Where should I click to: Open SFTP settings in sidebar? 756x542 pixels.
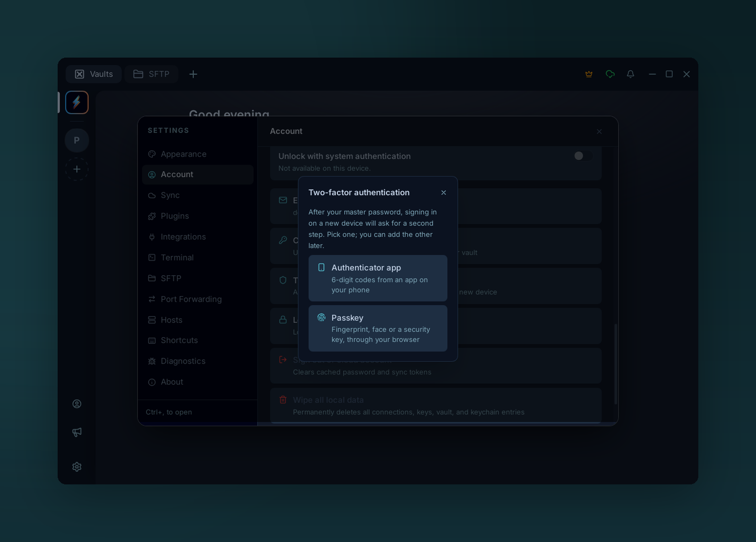point(198,279)
